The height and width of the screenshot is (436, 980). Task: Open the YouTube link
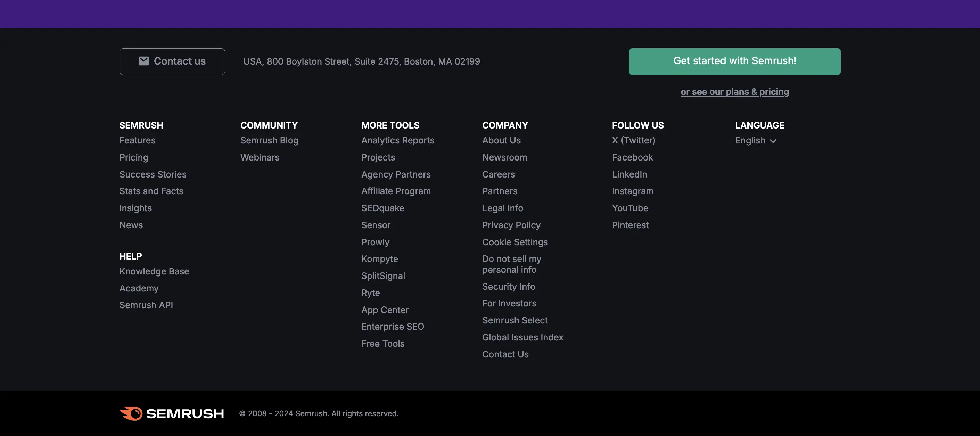(x=630, y=208)
